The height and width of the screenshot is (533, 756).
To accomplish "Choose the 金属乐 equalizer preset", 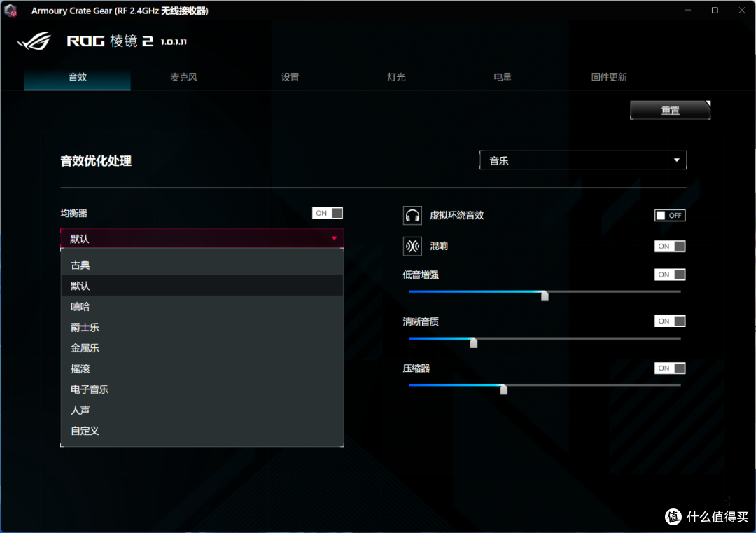I will tap(202, 348).
